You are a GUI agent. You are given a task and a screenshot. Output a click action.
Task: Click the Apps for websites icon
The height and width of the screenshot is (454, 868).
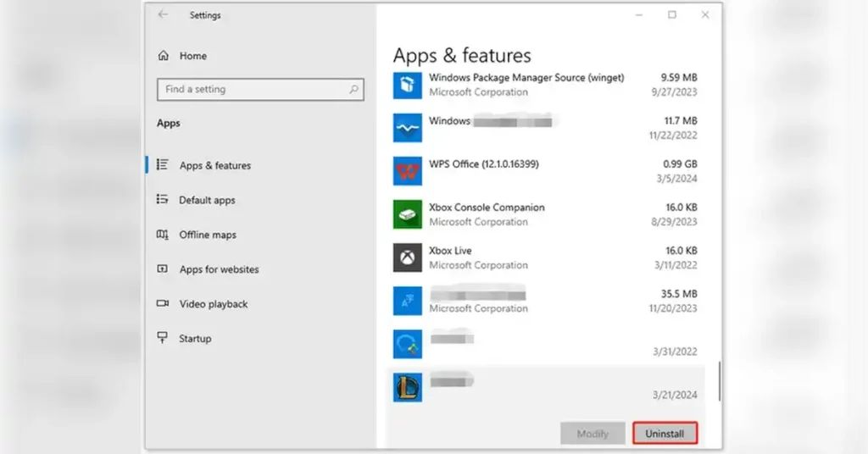(x=162, y=269)
